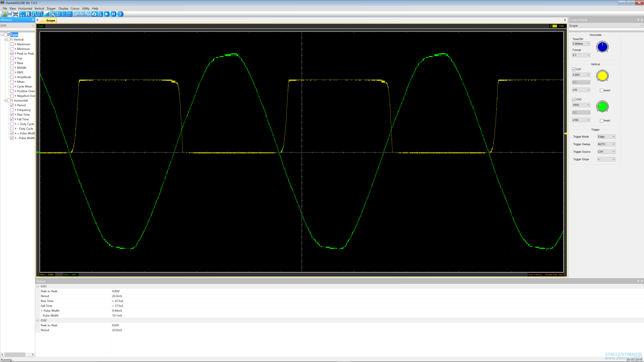Click the Pause acquisition toolbar button

[113, 14]
